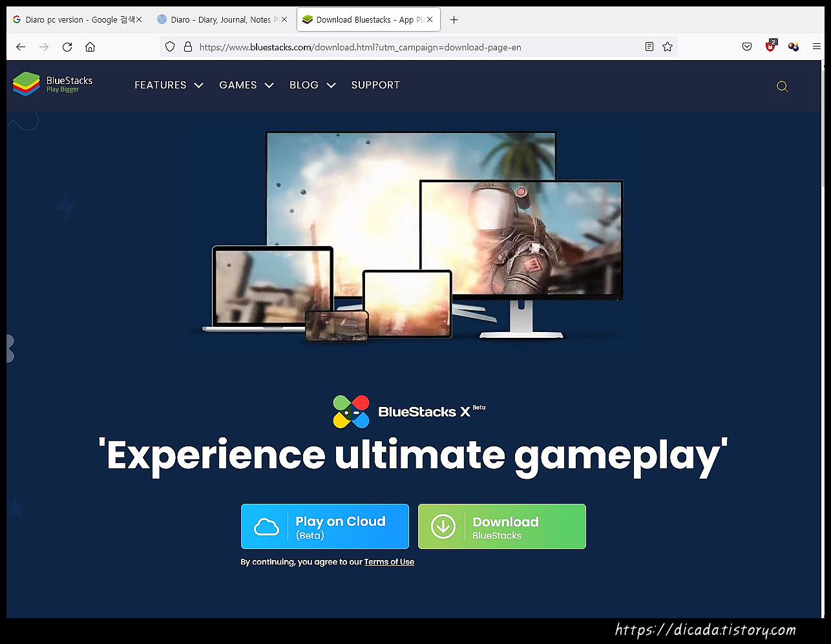The width and height of the screenshot is (831, 644).
Task: Toggle reader view icon in address bar
Action: [x=649, y=47]
